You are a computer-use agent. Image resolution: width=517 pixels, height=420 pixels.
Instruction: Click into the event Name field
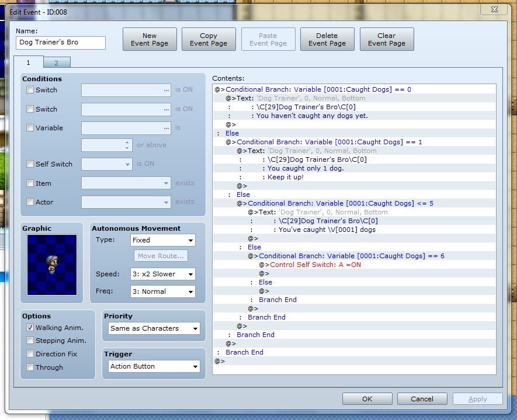pos(61,43)
